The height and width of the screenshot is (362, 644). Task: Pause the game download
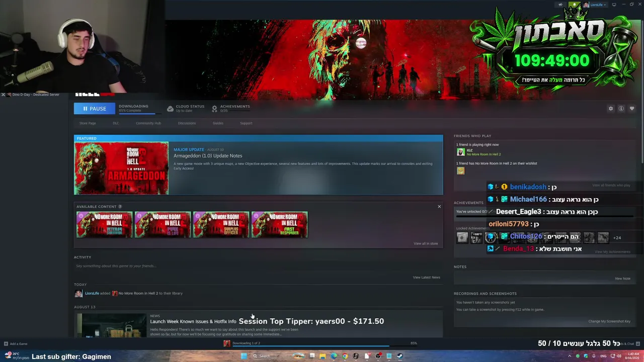94,109
